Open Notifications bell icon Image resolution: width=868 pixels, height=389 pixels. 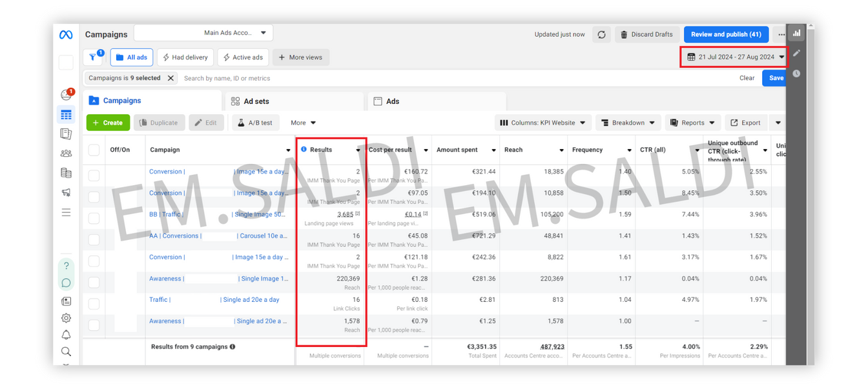(x=66, y=335)
